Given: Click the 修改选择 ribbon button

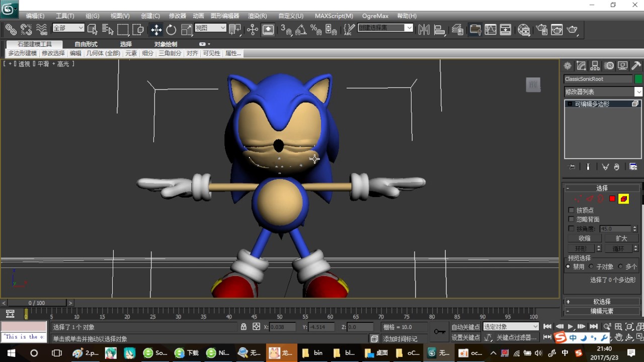Looking at the screenshot, I should point(53,53).
